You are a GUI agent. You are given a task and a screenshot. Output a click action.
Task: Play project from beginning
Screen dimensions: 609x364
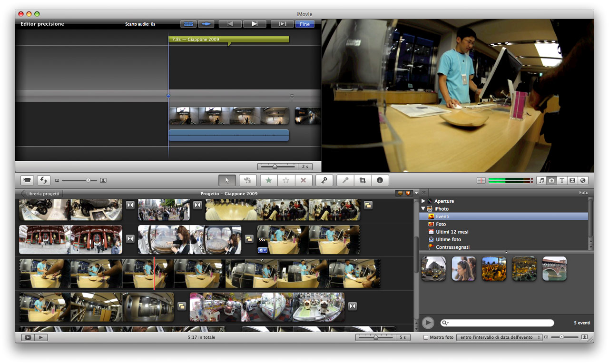point(41,337)
